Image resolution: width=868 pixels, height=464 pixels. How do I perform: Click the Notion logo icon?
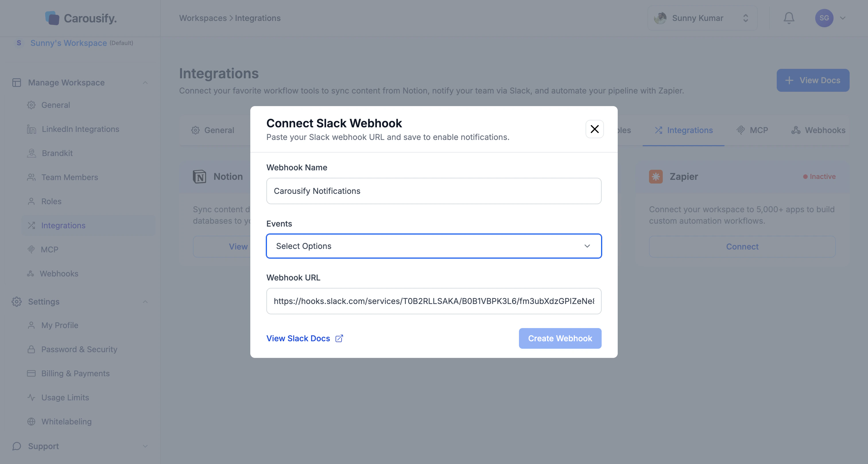(199, 177)
